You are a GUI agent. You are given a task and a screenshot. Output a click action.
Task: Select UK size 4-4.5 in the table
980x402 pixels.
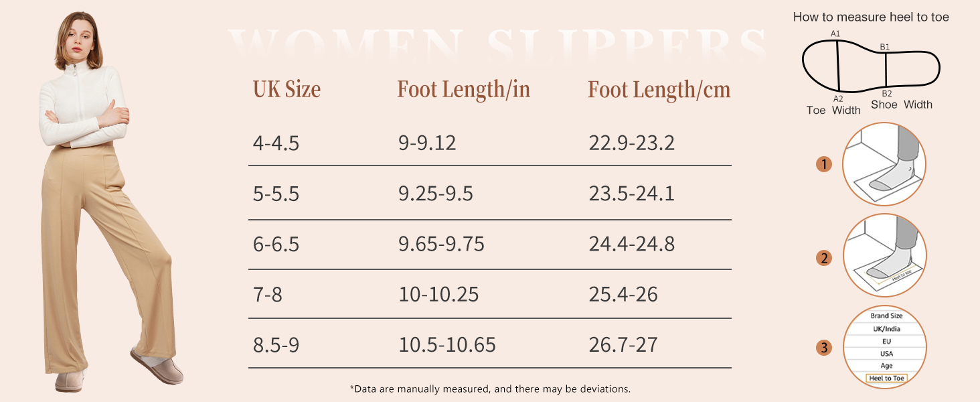276,143
